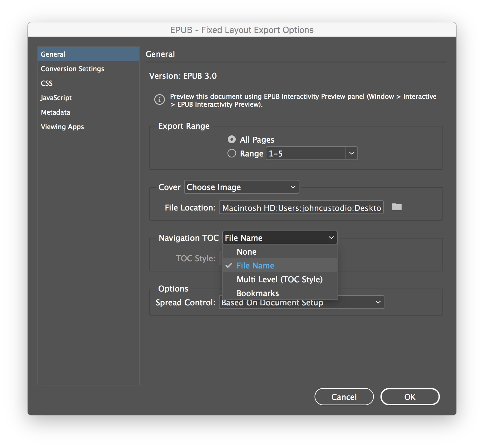484x448 pixels.
Task: Confirm export with the OK button
Action: point(410,397)
